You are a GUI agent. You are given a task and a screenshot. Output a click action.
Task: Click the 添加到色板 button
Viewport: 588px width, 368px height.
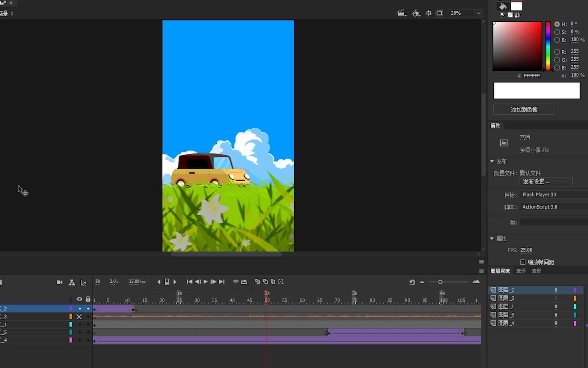(x=524, y=109)
